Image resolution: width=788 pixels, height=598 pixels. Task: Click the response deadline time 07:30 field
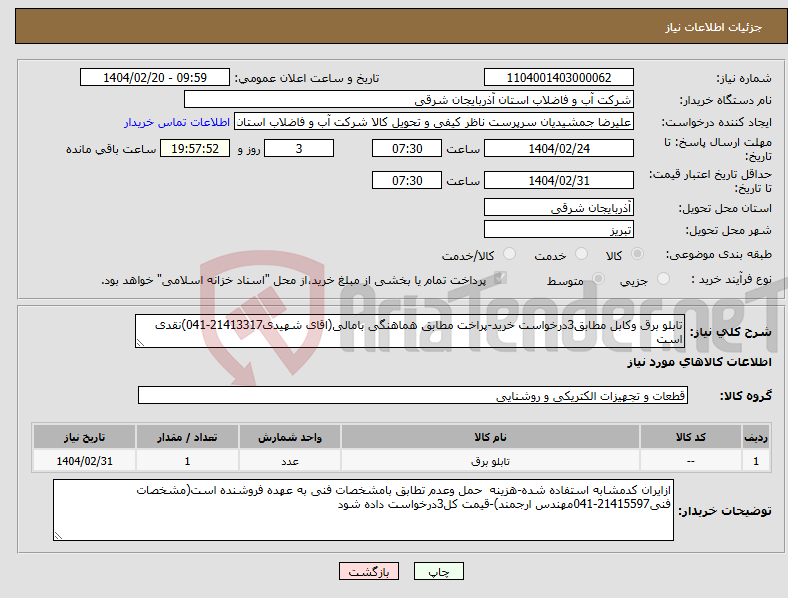tap(407, 148)
